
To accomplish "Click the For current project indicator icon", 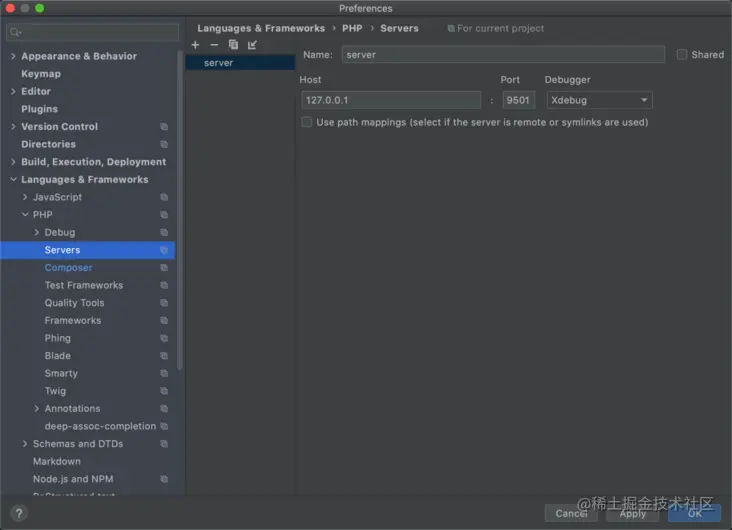I will coord(450,28).
